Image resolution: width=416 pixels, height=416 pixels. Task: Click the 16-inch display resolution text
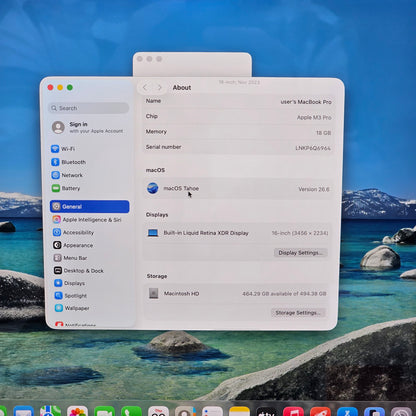coord(300,233)
